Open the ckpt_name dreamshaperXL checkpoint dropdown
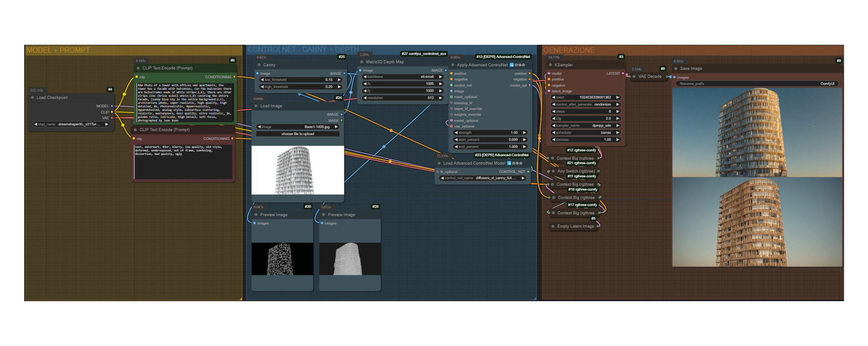 pyautogui.click(x=71, y=124)
